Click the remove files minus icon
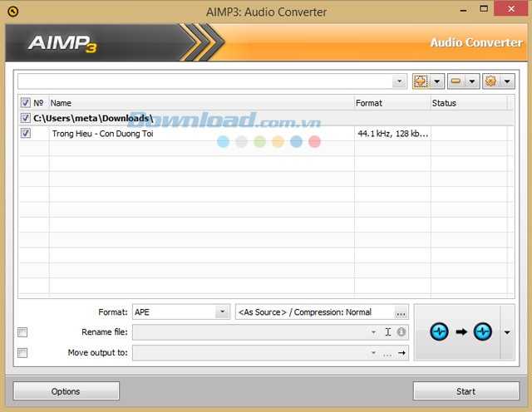Screen dimensions: 532x412 click(x=456, y=81)
